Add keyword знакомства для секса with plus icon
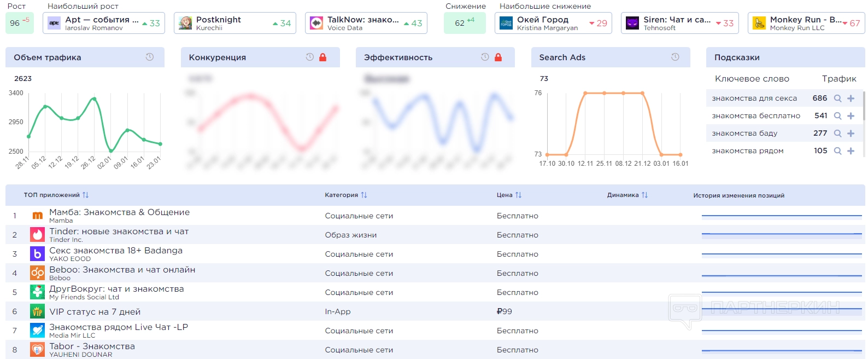868x359 pixels. [851, 99]
